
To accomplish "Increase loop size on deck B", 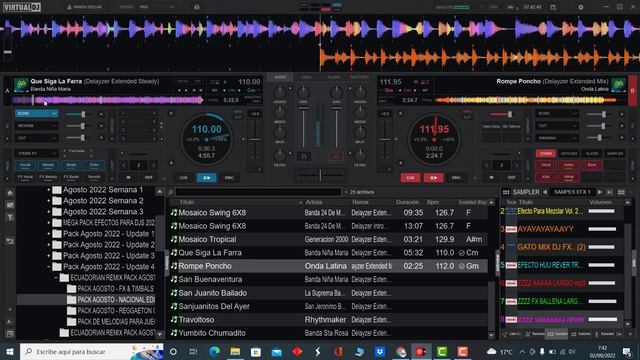I will tap(517, 165).
